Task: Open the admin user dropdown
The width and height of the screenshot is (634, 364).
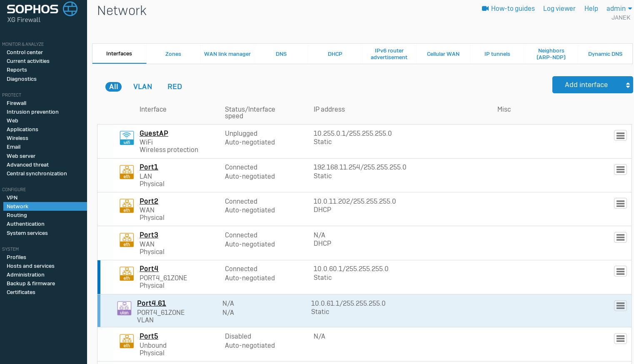Action: pos(619,9)
